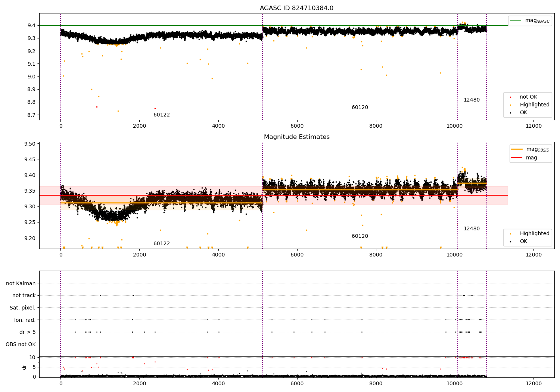This screenshot has width=560, height=392.
Task: Click 'Highlighted' in top plot legend
Action: click(535, 105)
